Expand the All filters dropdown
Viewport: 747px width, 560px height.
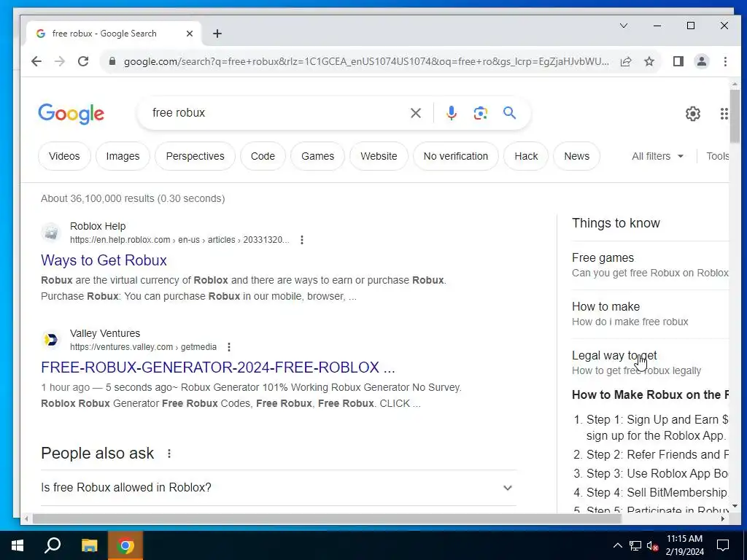coord(657,156)
